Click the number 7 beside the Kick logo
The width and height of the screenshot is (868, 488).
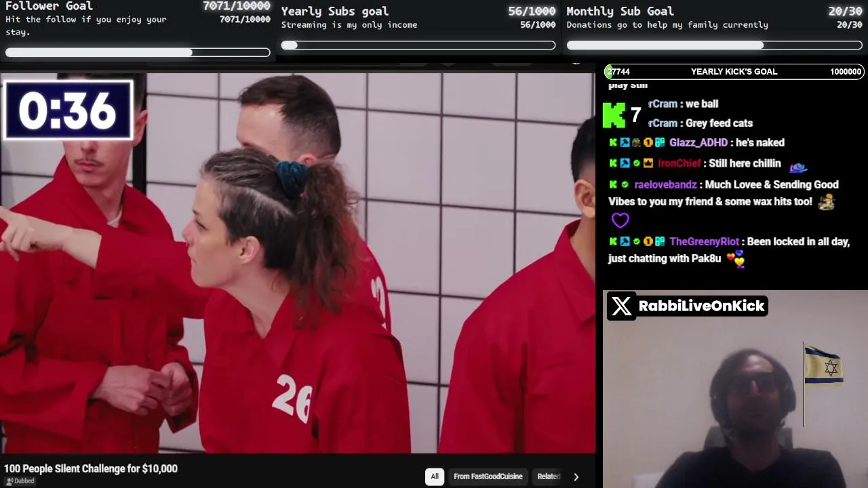click(635, 115)
